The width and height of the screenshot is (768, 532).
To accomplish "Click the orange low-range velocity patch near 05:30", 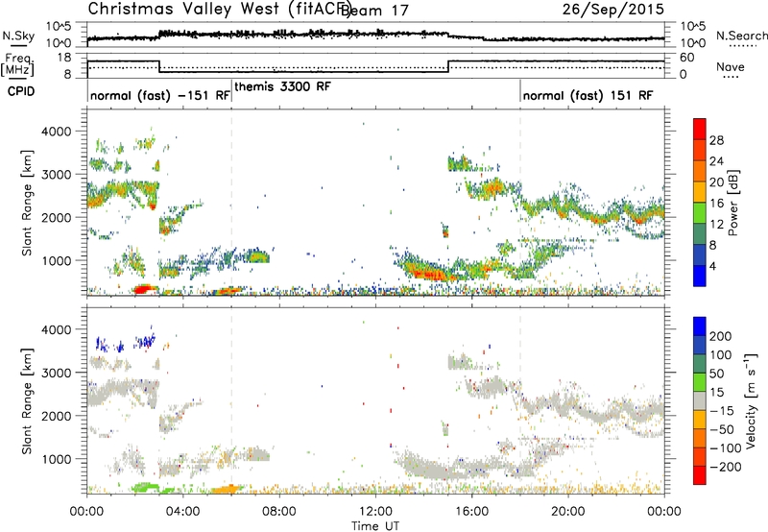I will click(226, 489).
